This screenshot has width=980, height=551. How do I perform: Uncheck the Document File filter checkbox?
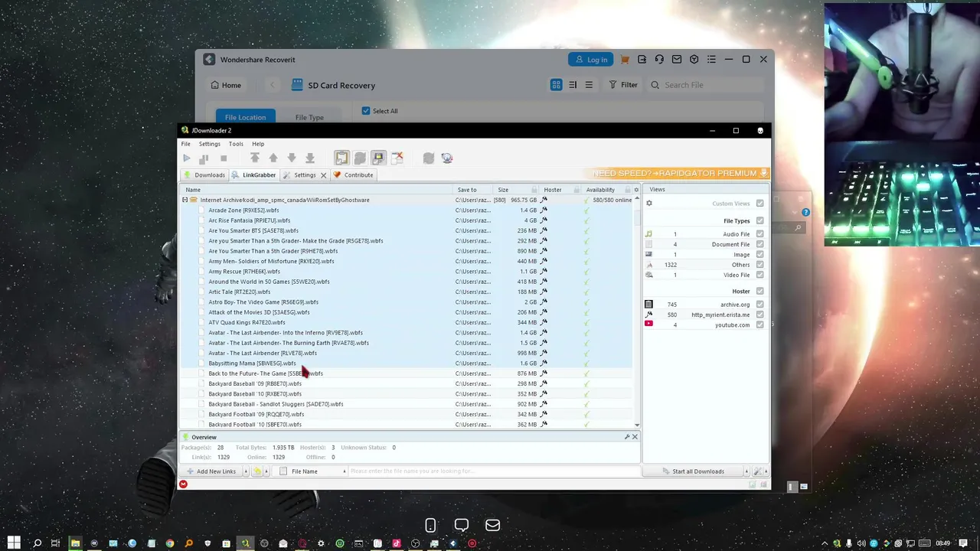(759, 244)
